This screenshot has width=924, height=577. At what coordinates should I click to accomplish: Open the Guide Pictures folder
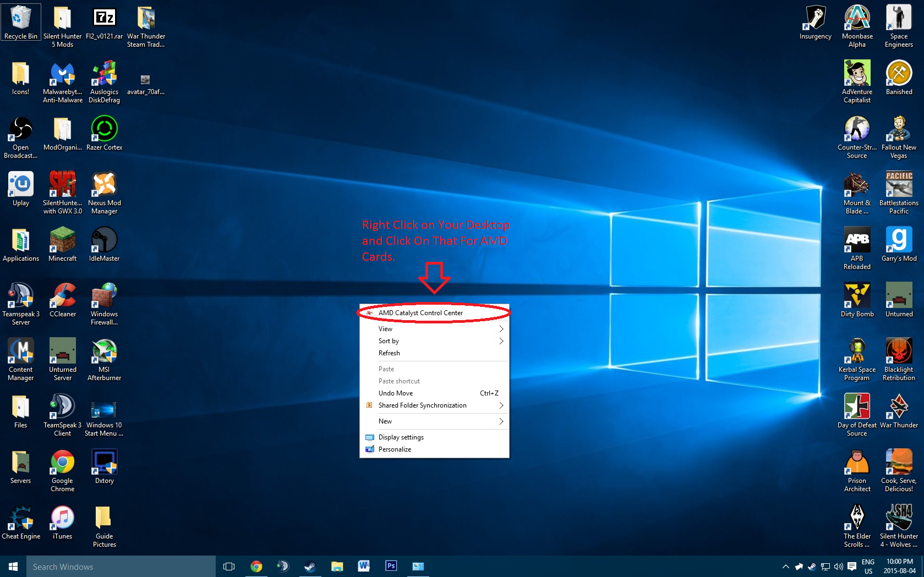tap(105, 526)
